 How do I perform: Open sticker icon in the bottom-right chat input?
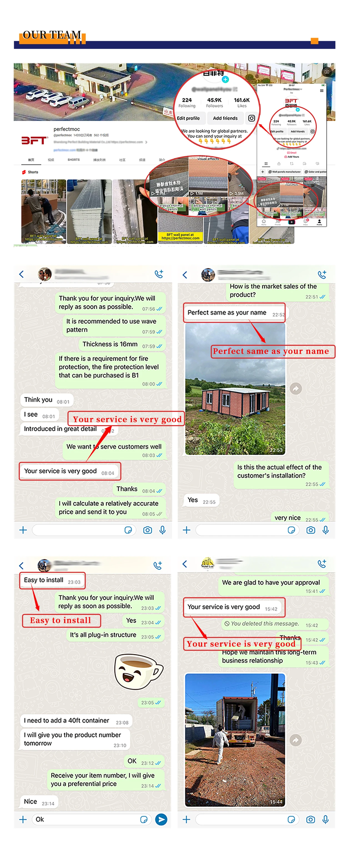pyautogui.click(x=291, y=819)
